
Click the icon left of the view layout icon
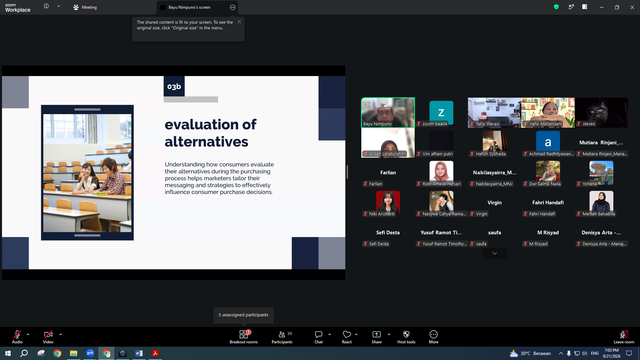[x=571, y=7]
